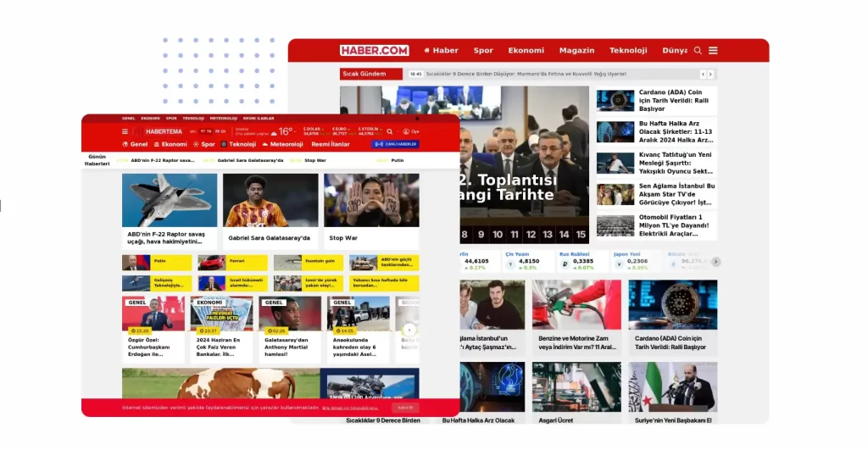Viewport: 868px width, 450px height.
Task: Open search on the Haber.com window
Action: tap(698, 50)
